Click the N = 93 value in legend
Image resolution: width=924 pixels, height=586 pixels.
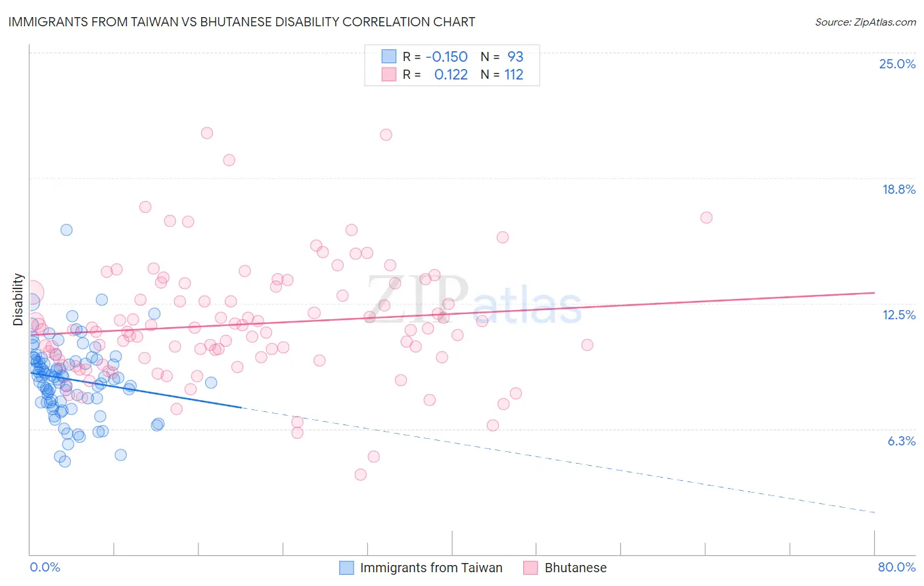point(502,56)
